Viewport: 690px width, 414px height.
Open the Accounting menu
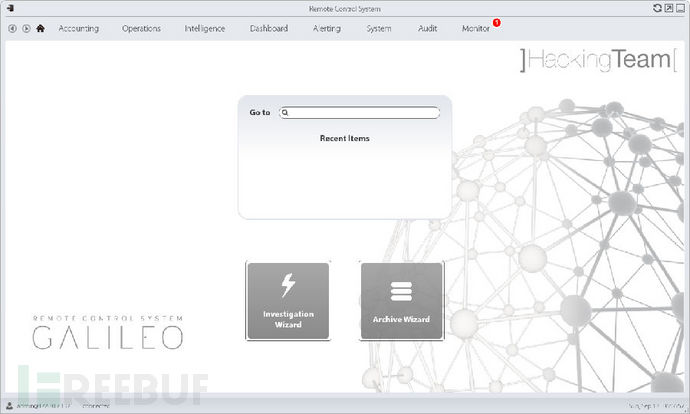[x=79, y=29]
